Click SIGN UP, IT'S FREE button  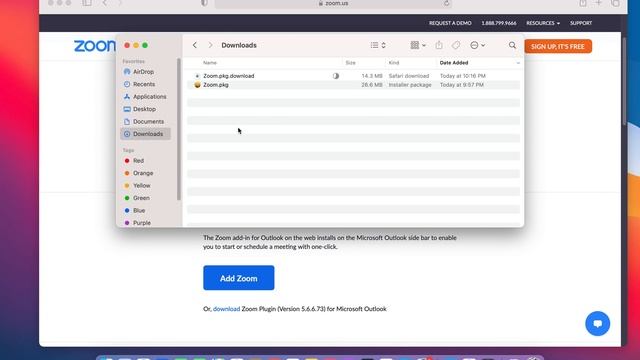coord(558,47)
